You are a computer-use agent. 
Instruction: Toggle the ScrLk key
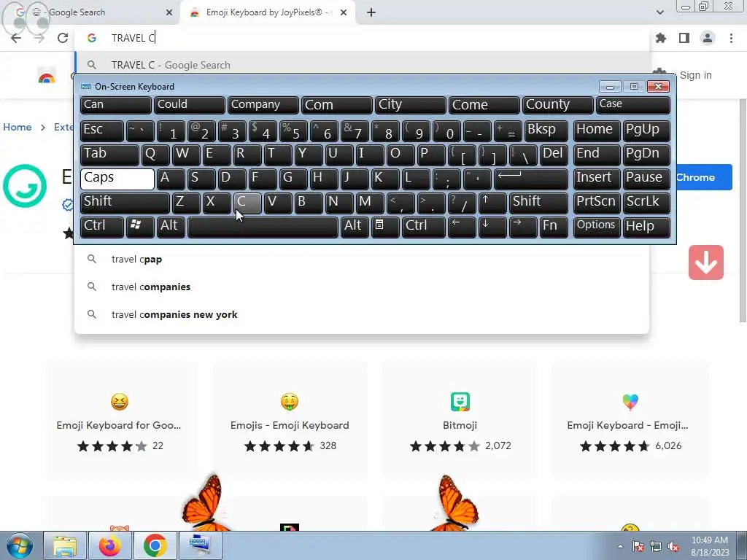point(646,203)
